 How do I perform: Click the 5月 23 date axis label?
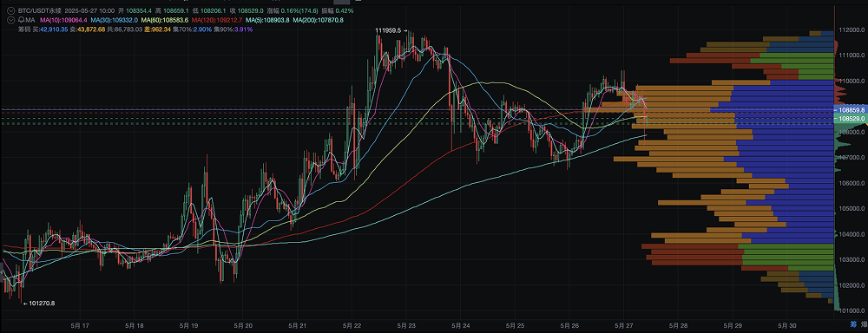[406, 326]
